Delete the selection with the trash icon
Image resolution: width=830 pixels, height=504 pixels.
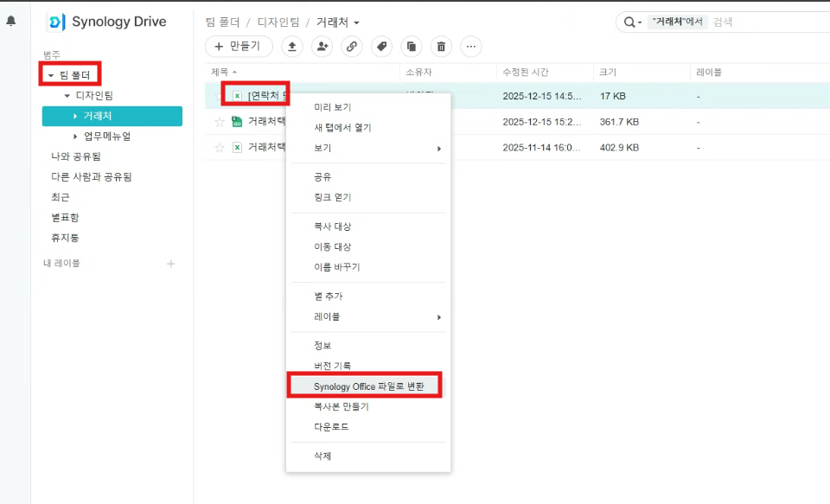441,47
